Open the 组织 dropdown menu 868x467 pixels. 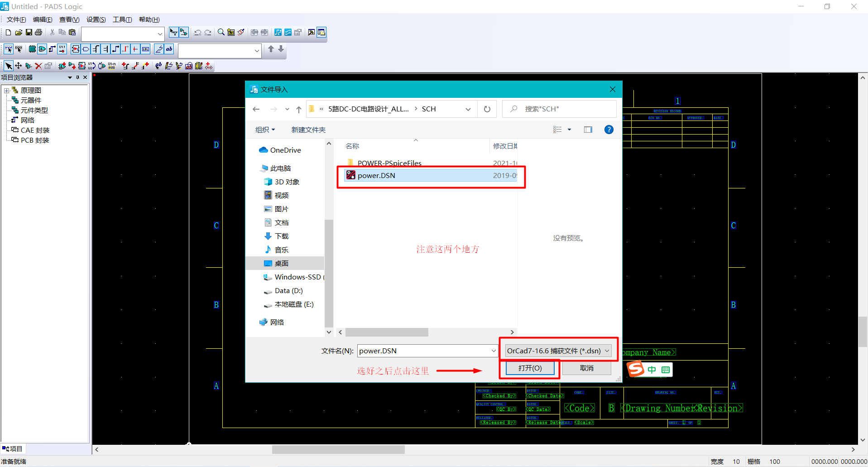click(x=265, y=130)
